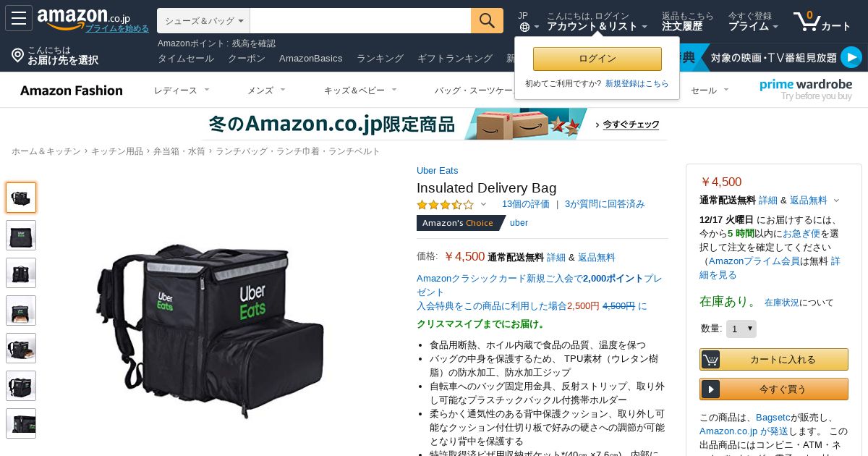Add item with カートに入れる button

[x=774, y=359]
